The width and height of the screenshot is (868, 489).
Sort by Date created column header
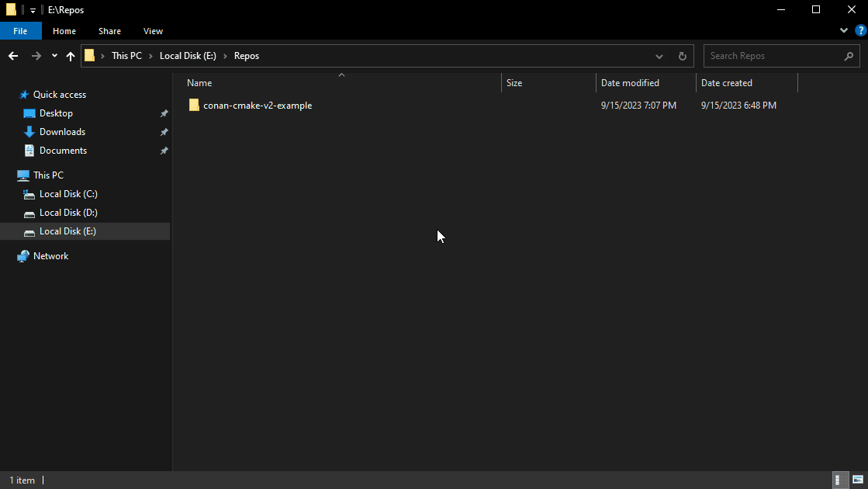click(726, 83)
